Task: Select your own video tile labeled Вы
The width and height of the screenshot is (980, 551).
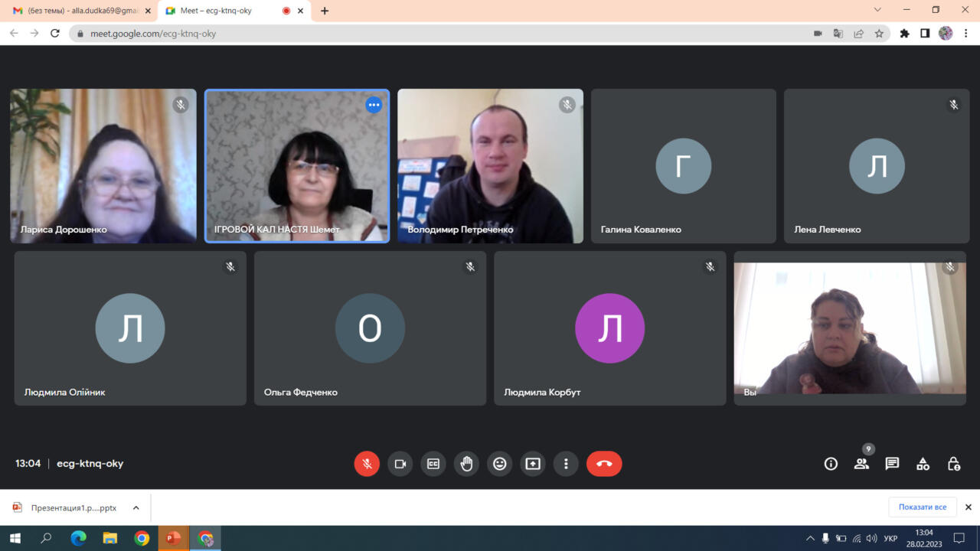Action: [850, 328]
